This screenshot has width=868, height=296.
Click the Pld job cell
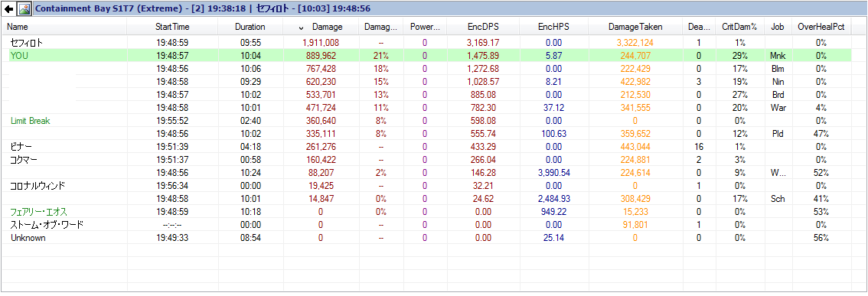point(778,134)
